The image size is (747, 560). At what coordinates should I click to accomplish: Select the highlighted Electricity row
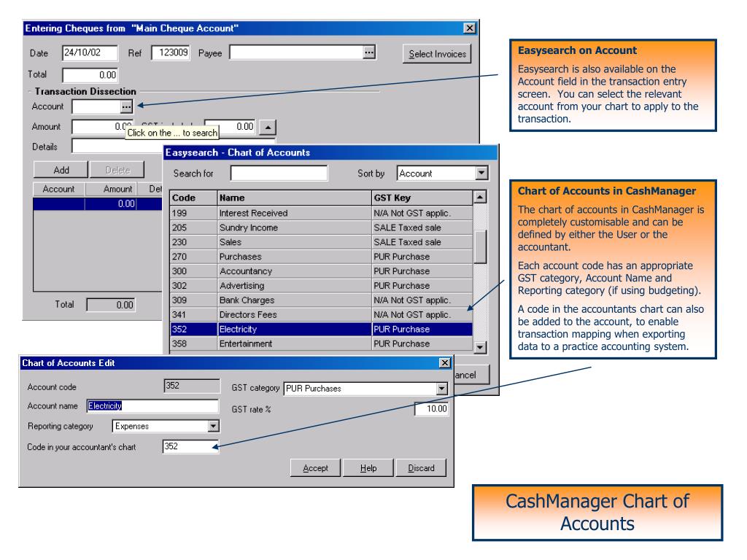321,330
